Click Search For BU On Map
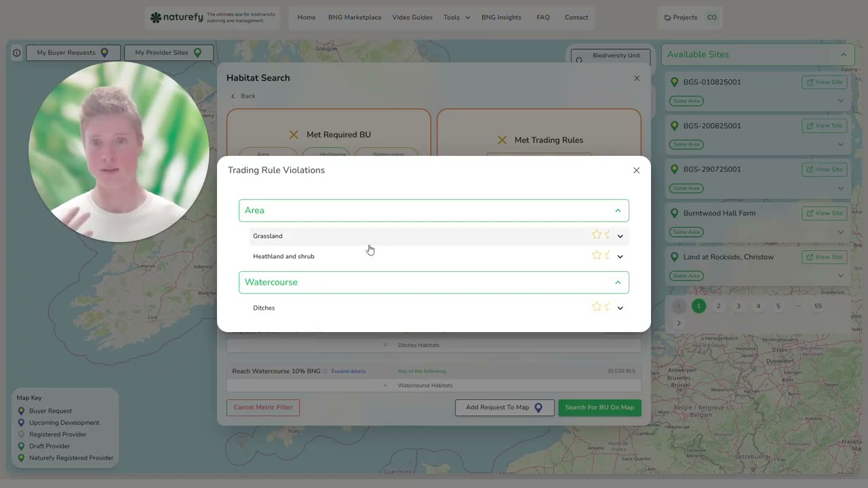The image size is (868, 488). coord(599,407)
